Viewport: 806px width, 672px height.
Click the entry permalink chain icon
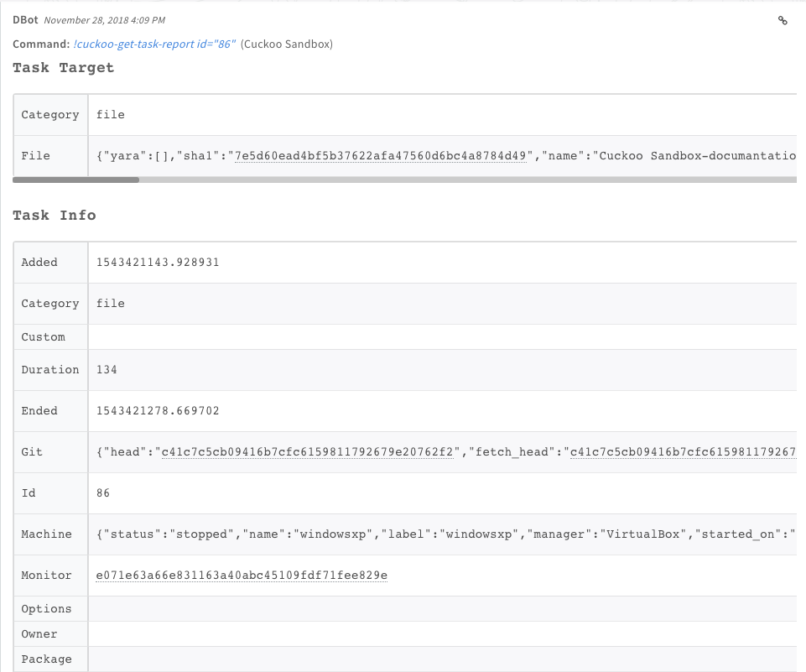(783, 21)
